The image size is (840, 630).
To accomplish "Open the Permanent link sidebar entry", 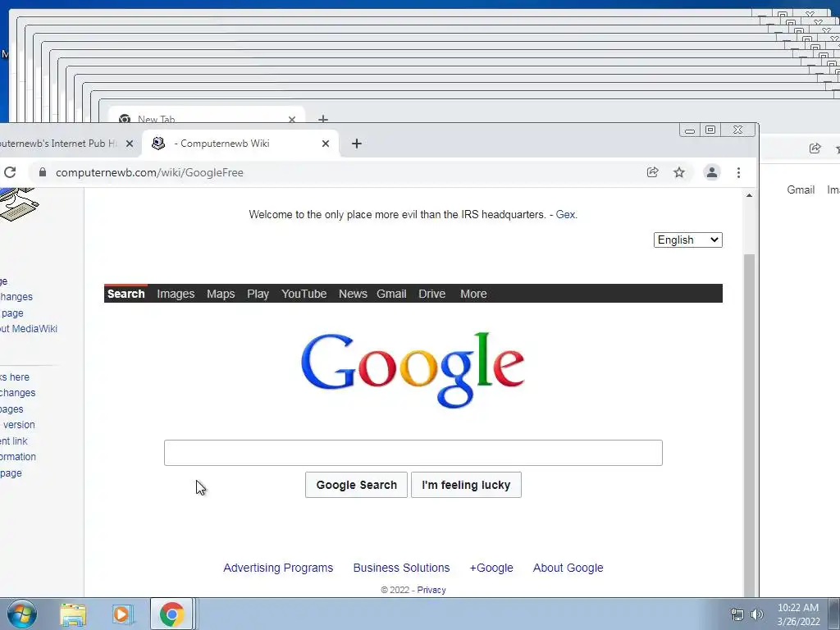I will click(x=14, y=441).
